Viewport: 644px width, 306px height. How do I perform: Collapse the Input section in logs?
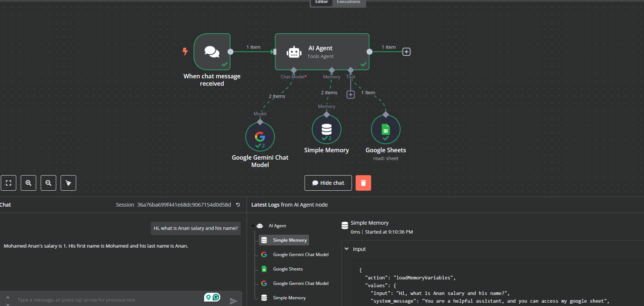click(347, 249)
